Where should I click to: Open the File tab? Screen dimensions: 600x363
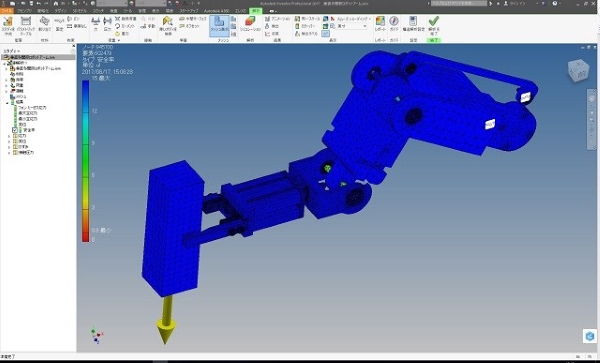pyautogui.click(x=7, y=11)
